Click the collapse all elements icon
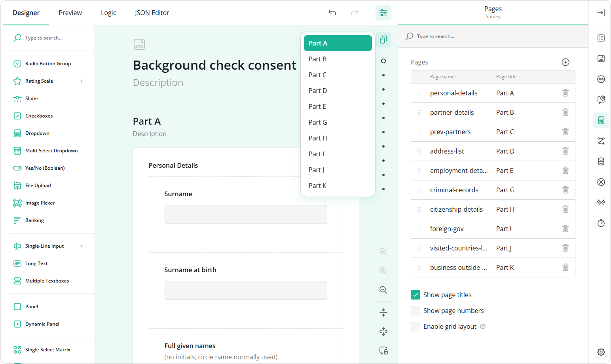 pos(383,313)
